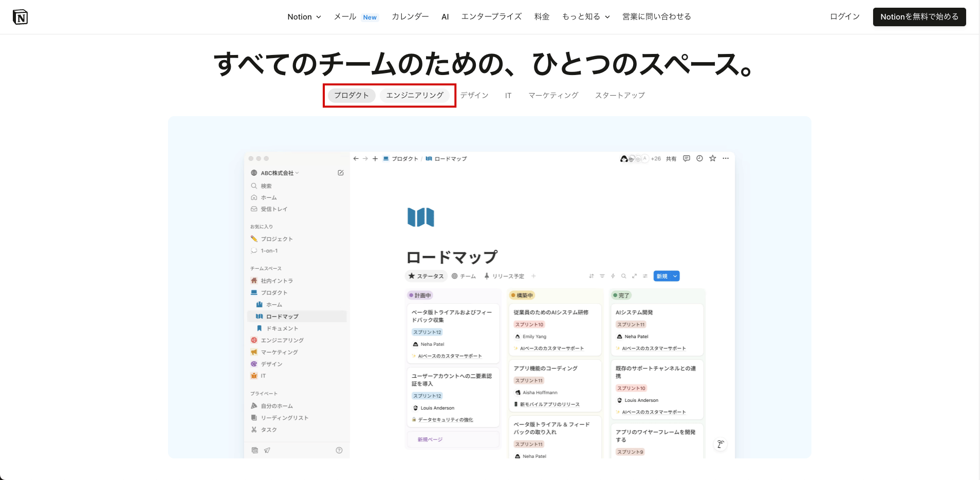The width and height of the screenshot is (980, 480).
Task: Open ホーム at the top of the sidebar
Action: (264, 198)
